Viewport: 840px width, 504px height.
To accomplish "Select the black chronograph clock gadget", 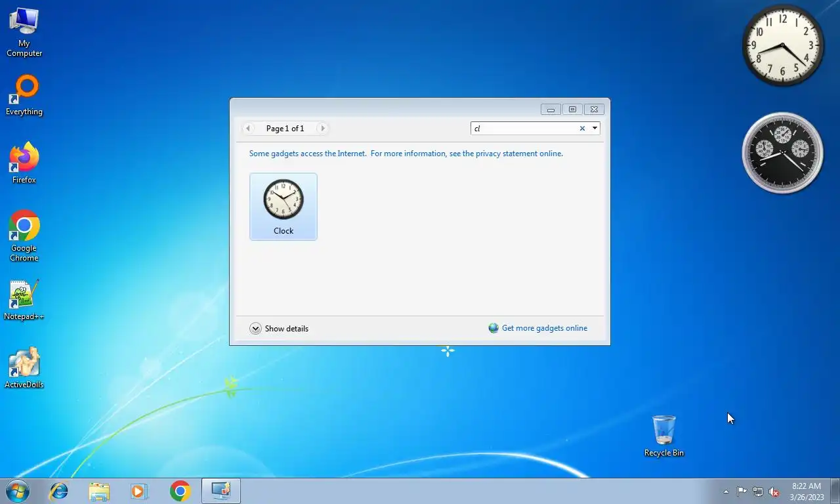I will tap(782, 153).
